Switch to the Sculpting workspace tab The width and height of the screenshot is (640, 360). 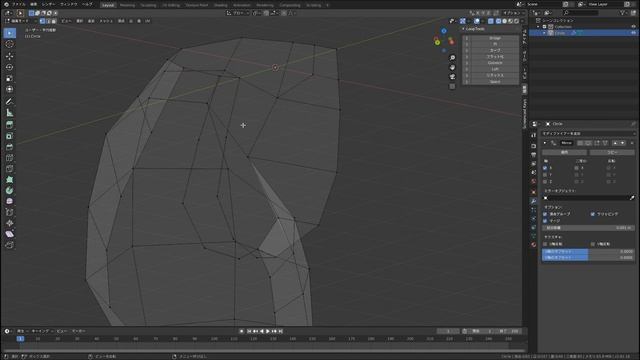coord(149,5)
